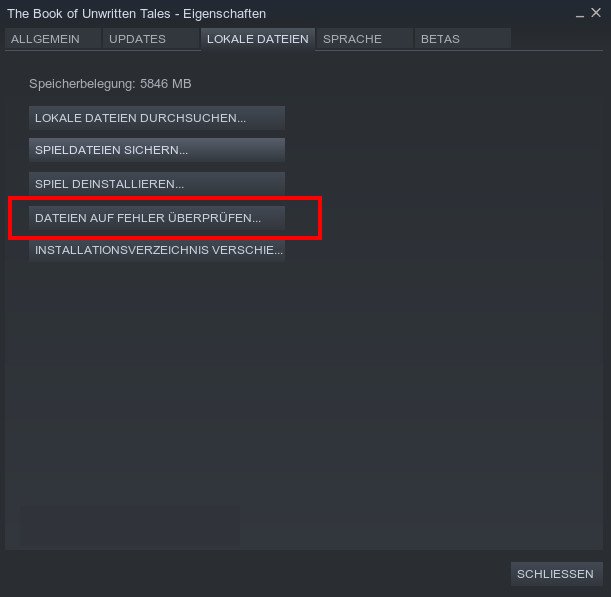Click LOKALE DATEIEN DURCHSUCHEN button
Viewport: 611px width, 597px height.
tap(157, 118)
